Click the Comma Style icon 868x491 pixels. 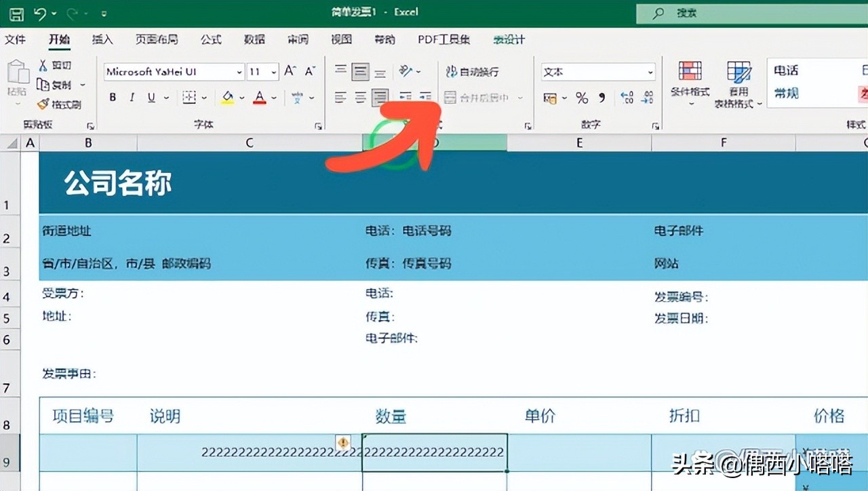(602, 98)
